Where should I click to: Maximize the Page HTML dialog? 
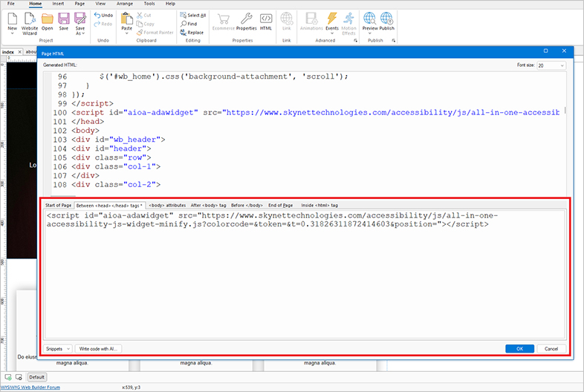click(545, 50)
